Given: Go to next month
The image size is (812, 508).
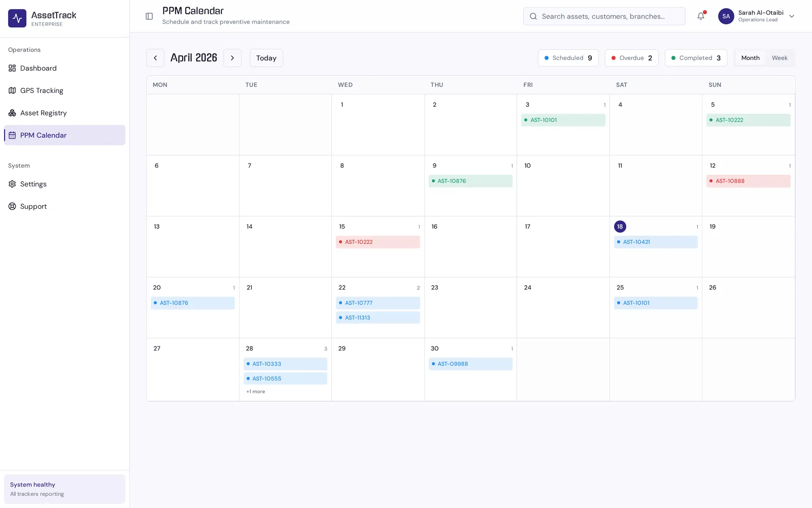Looking at the screenshot, I should (232, 58).
